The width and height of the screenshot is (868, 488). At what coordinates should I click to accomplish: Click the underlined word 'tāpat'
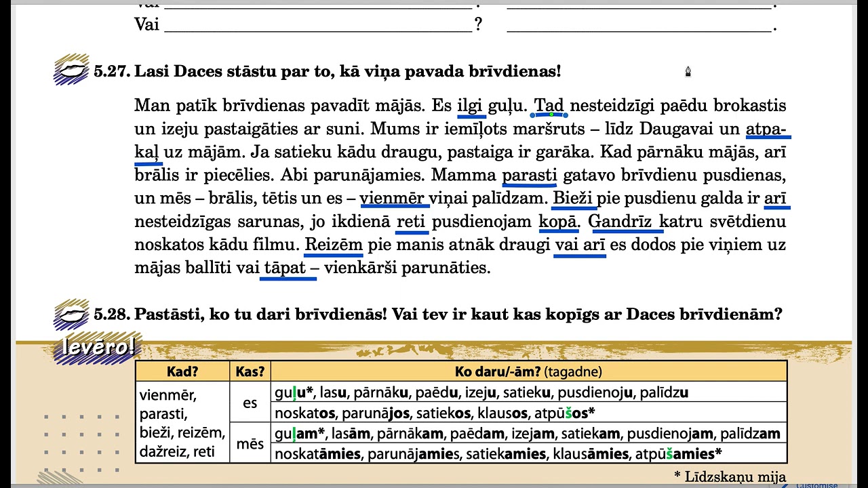[285, 268]
